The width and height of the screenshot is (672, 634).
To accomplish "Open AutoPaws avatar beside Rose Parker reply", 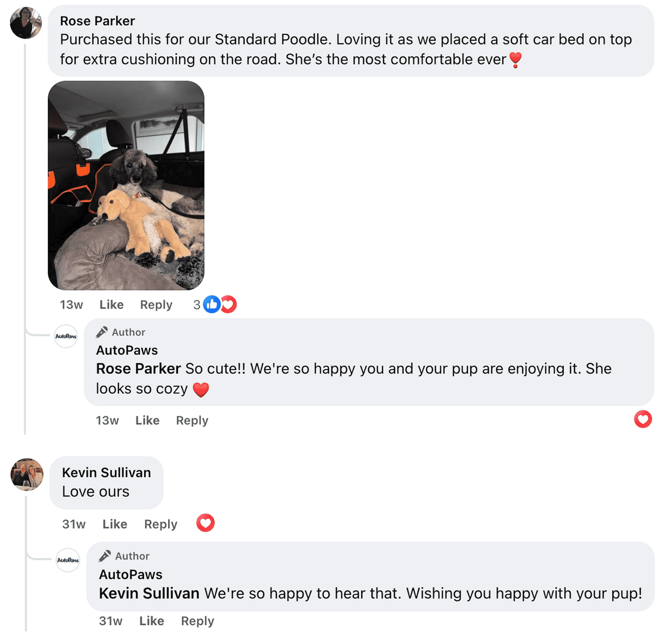I will (66, 336).
